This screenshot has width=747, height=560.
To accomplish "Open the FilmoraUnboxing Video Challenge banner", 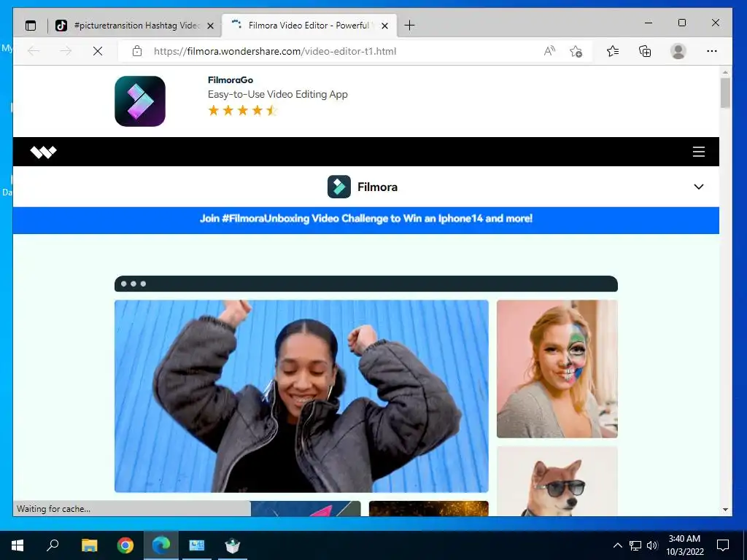I will pos(366,219).
